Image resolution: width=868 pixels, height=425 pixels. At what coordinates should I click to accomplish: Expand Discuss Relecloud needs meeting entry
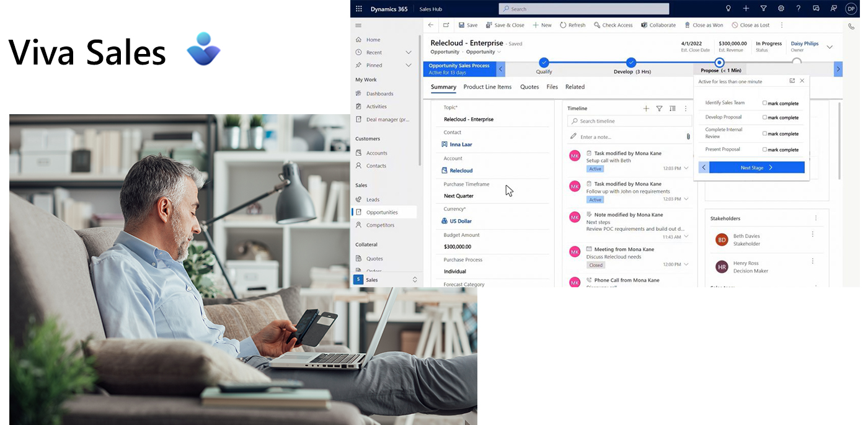pos(686,265)
